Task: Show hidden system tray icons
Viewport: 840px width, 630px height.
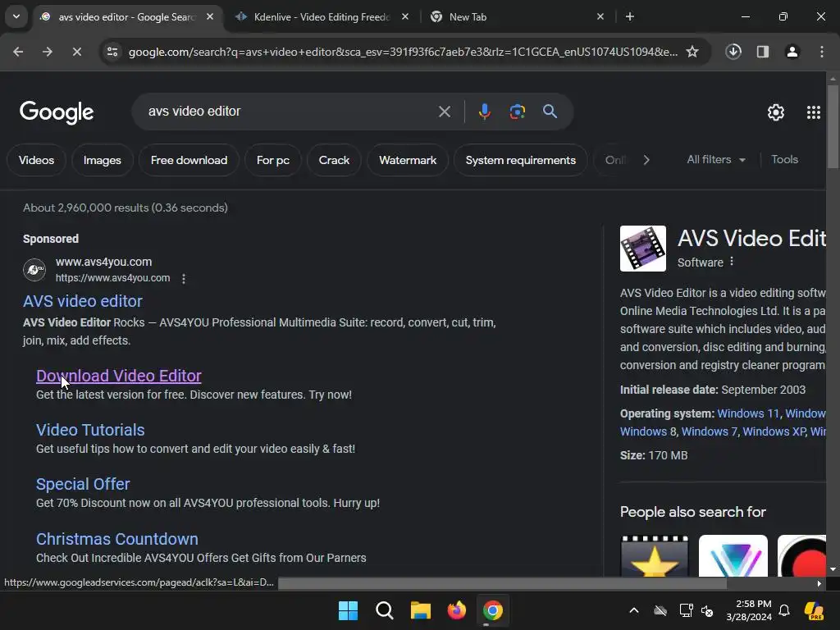Action: pyautogui.click(x=634, y=610)
